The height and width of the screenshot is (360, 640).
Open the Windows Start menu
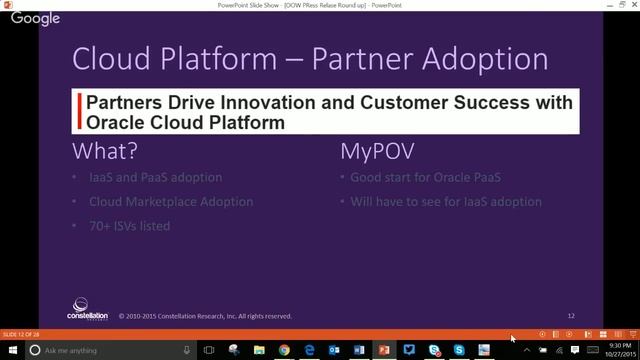[13, 350]
